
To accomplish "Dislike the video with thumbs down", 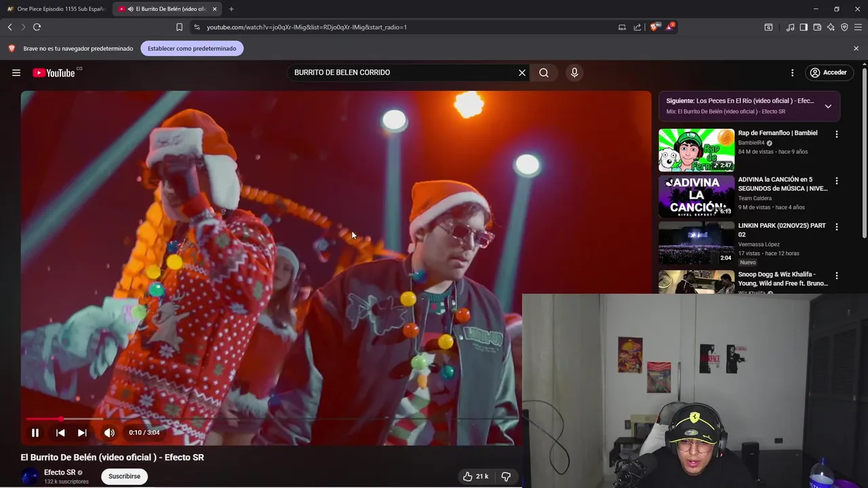I will 506,476.
